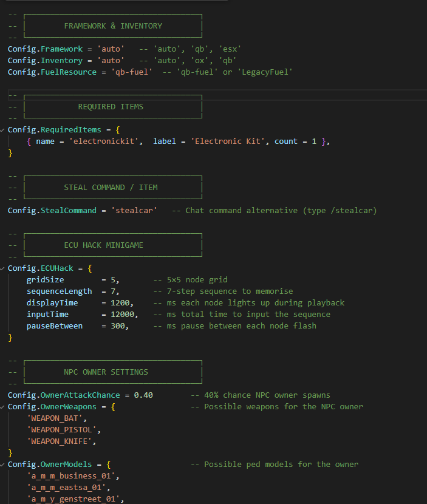Click the inputTime value 12000
The image size is (427, 504).
pos(122,315)
